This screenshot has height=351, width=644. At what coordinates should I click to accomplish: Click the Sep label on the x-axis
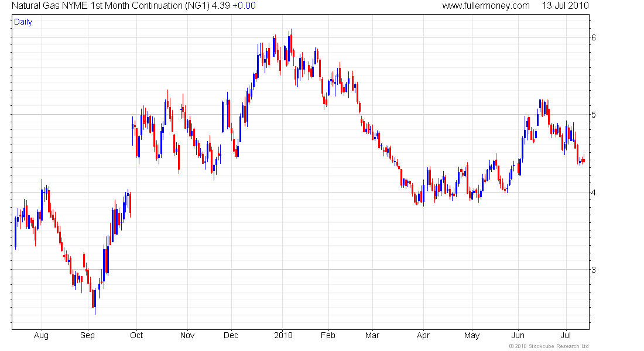pyautogui.click(x=87, y=335)
